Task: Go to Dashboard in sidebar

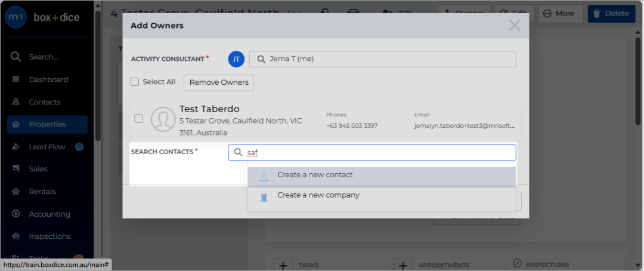Action: 48,79
